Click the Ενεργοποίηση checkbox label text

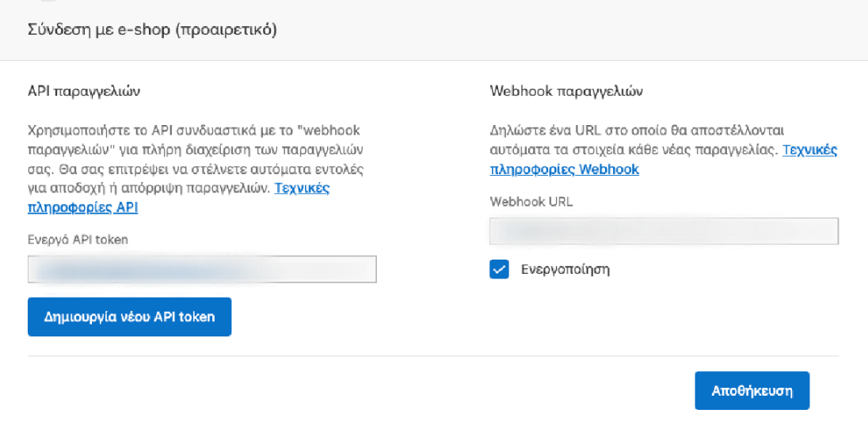pos(565,270)
